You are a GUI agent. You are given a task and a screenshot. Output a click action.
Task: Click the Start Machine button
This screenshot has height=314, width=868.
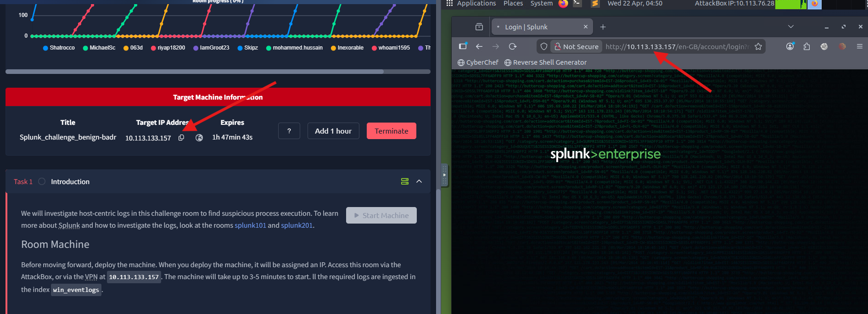coord(381,215)
